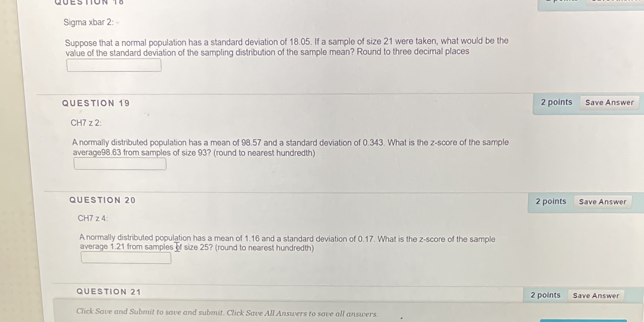Click Save Answer for Question 21
Image resolution: width=644 pixels, height=322 pixels.
point(596,295)
